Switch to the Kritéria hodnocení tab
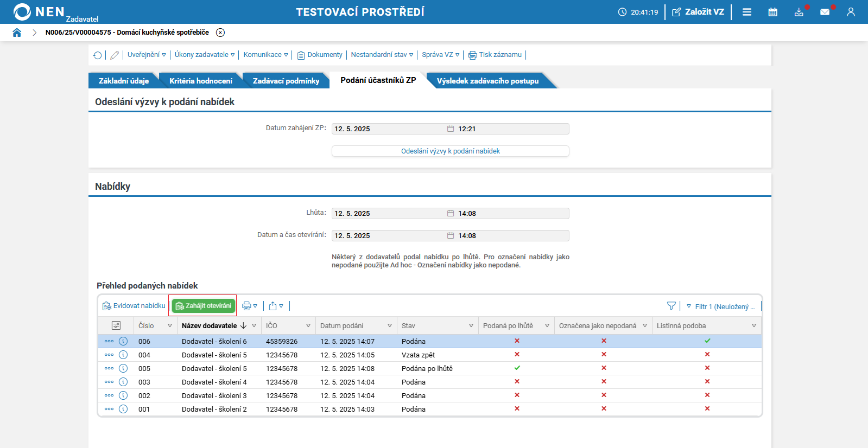 click(201, 81)
